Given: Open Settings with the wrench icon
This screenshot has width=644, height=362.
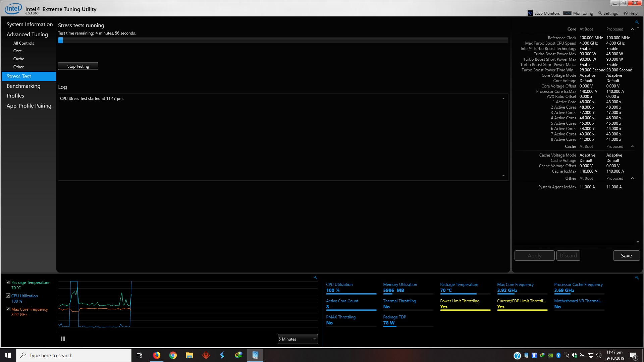Looking at the screenshot, I should click(x=608, y=13).
